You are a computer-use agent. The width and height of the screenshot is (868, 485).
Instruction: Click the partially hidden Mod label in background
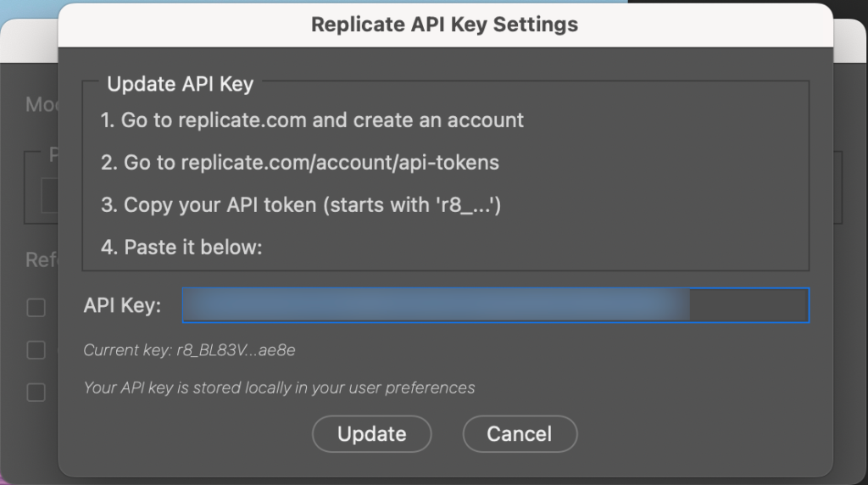(x=41, y=104)
